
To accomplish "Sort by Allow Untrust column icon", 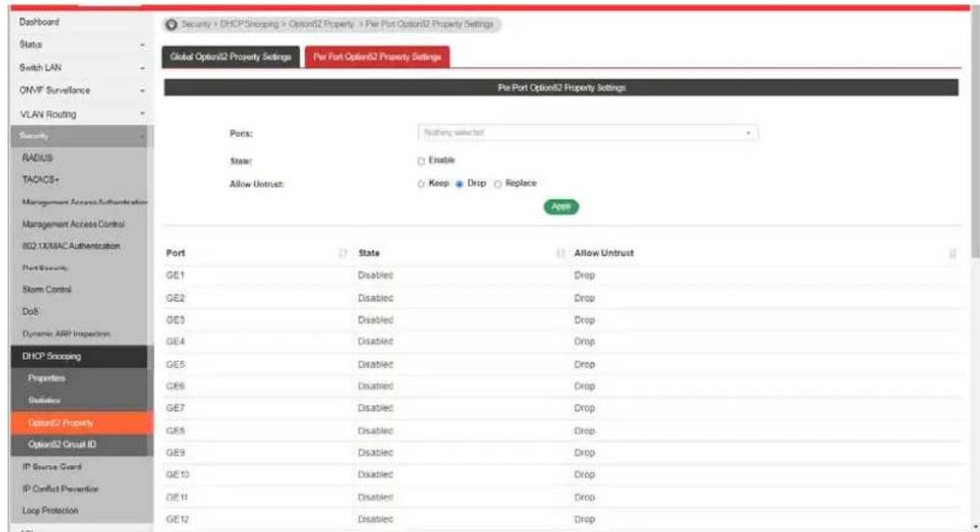I will pyautogui.click(x=952, y=253).
